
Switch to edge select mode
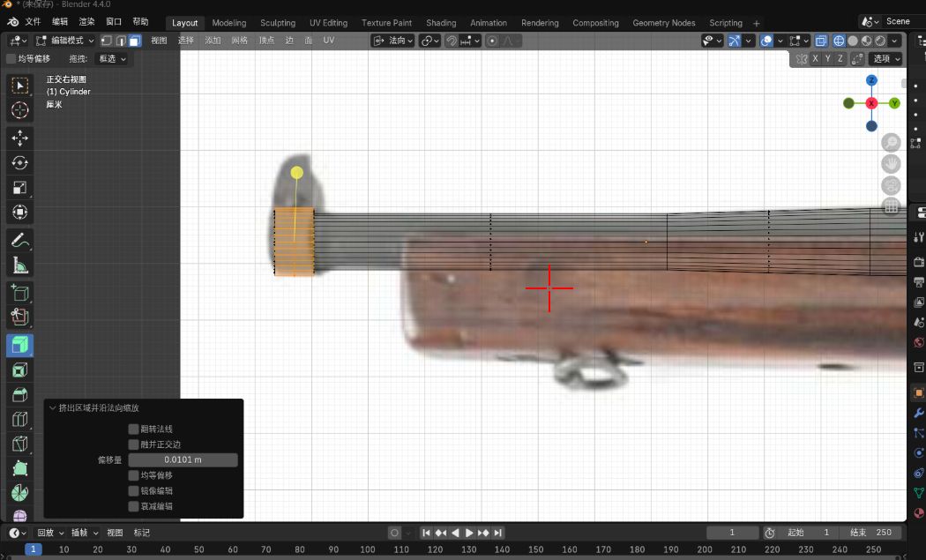121,41
